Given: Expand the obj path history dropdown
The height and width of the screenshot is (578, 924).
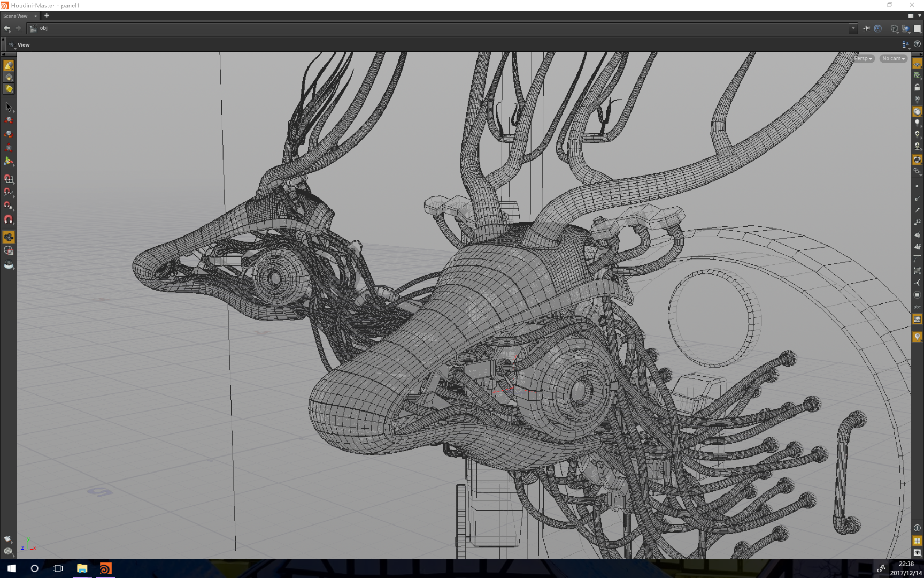Looking at the screenshot, I should click(853, 28).
